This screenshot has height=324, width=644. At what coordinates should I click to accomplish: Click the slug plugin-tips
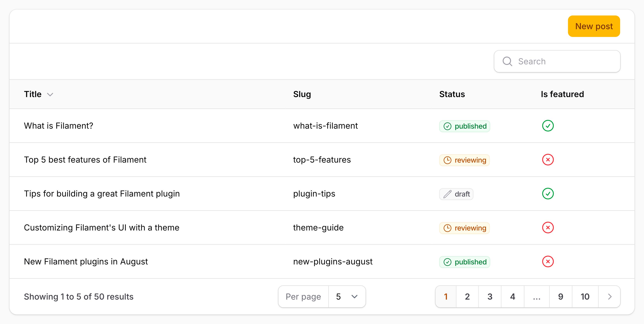[314, 194]
